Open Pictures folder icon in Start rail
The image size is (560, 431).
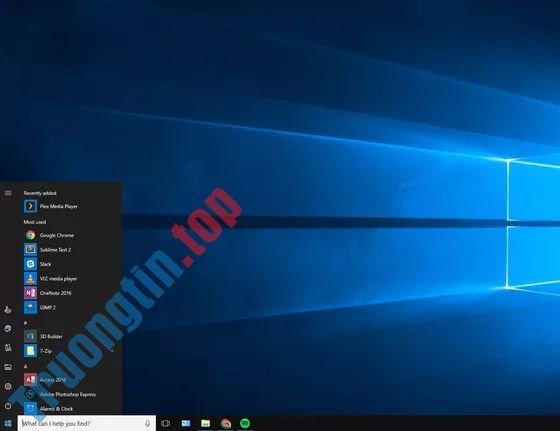click(8, 367)
